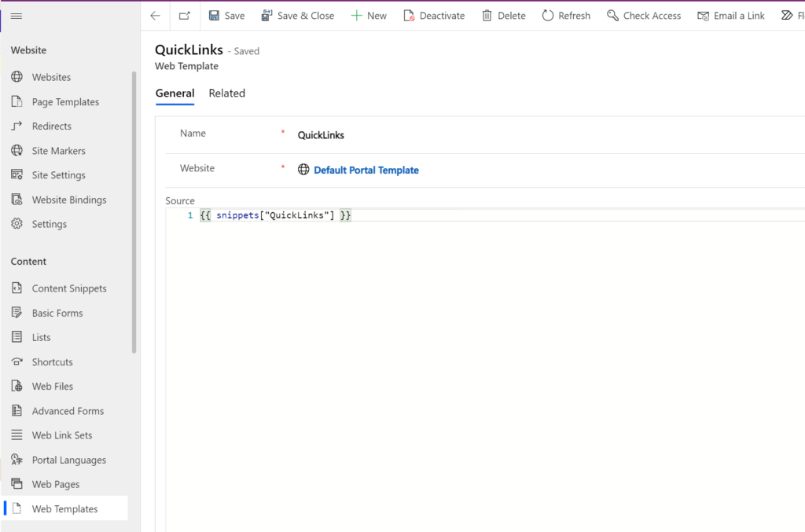Click the Shortcuts icon
805x532 pixels.
[17, 361]
